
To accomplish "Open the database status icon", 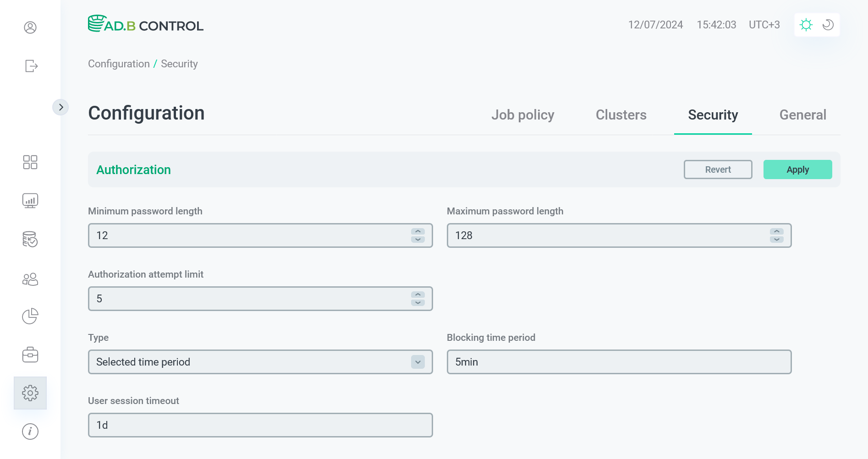I will [x=30, y=240].
